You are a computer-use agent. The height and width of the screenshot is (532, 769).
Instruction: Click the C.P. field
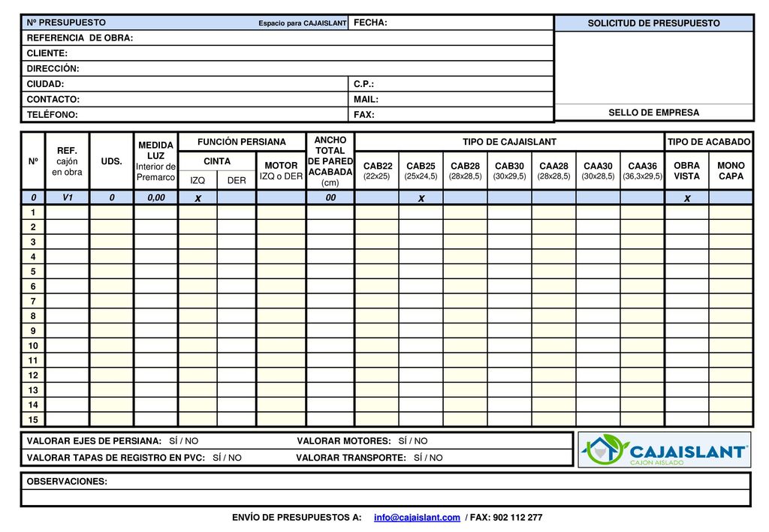tap(451, 84)
